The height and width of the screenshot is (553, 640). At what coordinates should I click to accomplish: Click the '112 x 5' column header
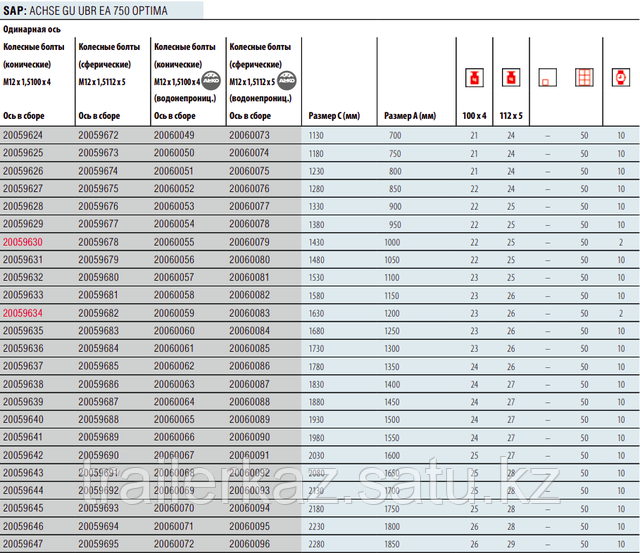511,116
